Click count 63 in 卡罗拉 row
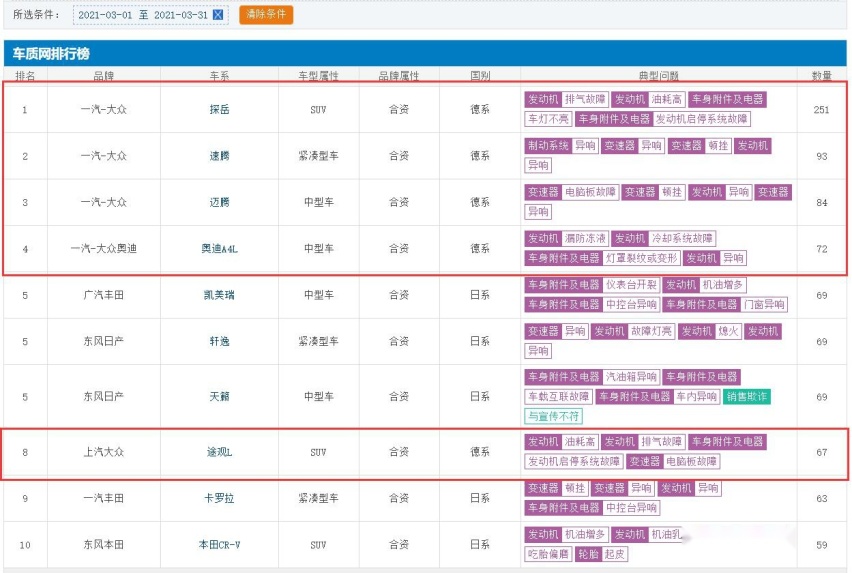 click(821, 498)
